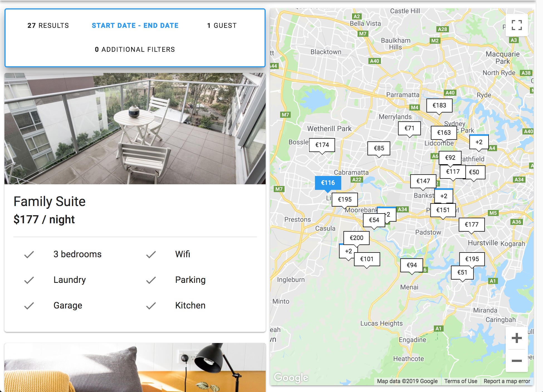The image size is (543, 392).
Task: Expand the +2 cluster marker near Bankstown
Action: pos(444,196)
